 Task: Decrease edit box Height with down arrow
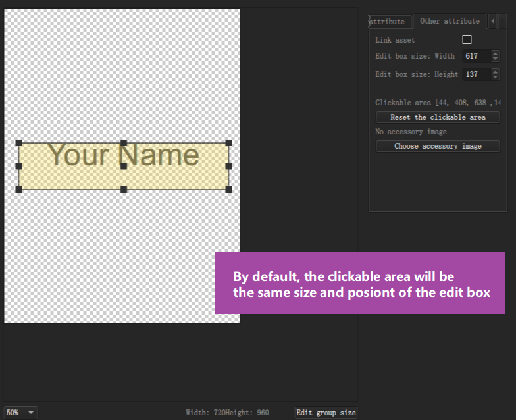tap(495, 78)
